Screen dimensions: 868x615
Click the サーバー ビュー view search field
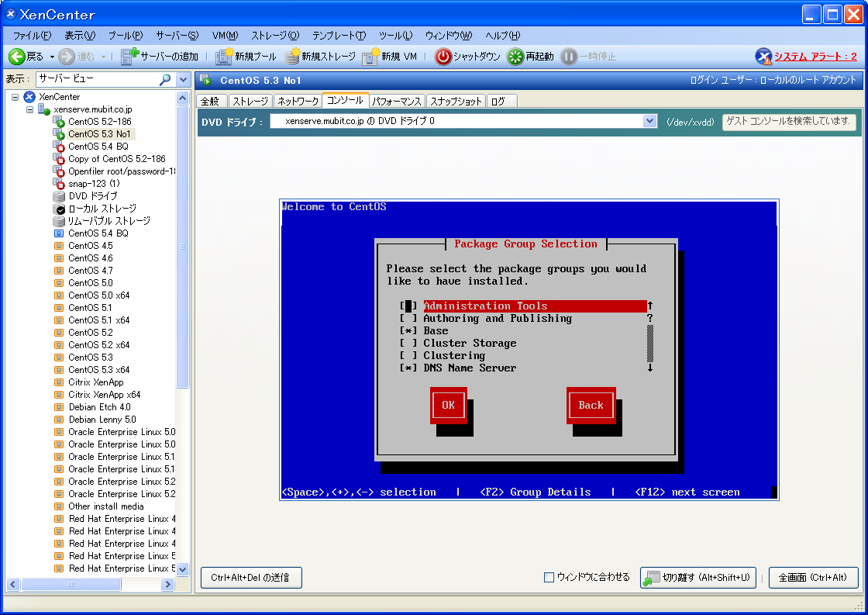point(98,79)
